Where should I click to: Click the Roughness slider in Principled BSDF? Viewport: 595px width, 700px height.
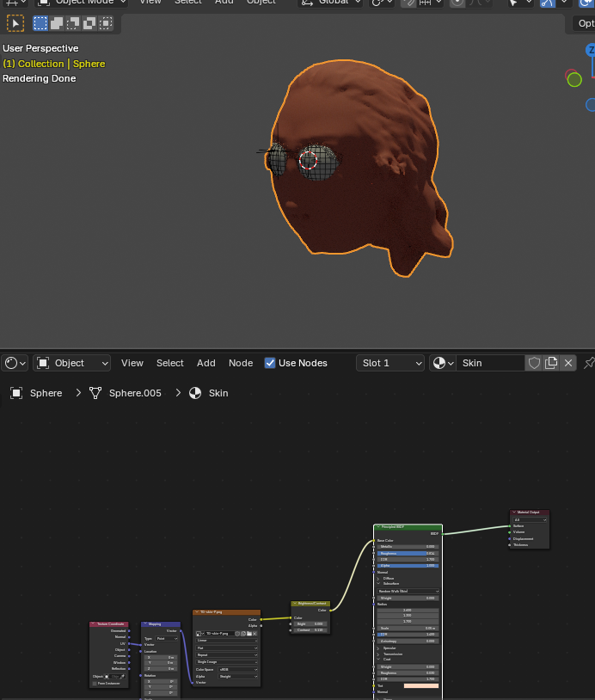tap(408, 553)
